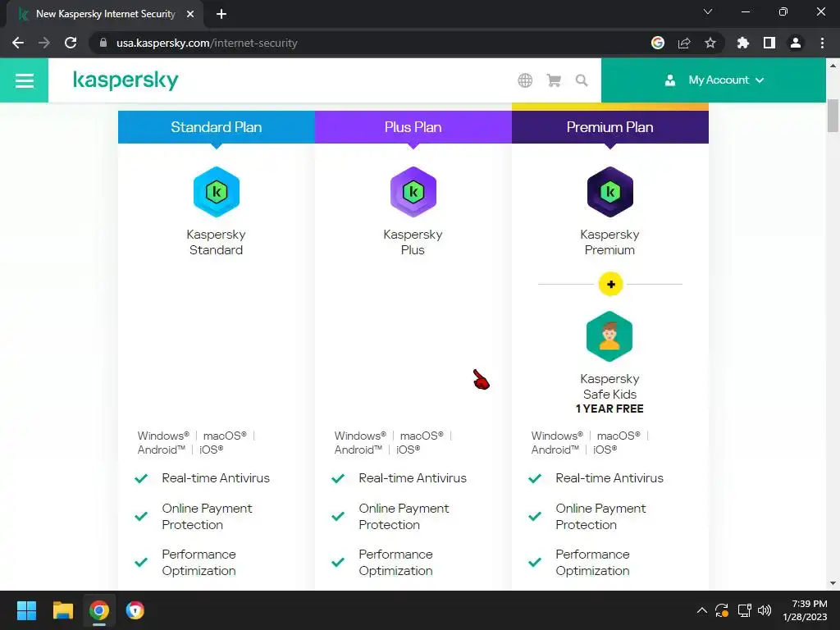The width and height of the screenshot is (840, 630).
Task: Click Plus plan Real-time Antivirus text
Action: tap(413, 478)
